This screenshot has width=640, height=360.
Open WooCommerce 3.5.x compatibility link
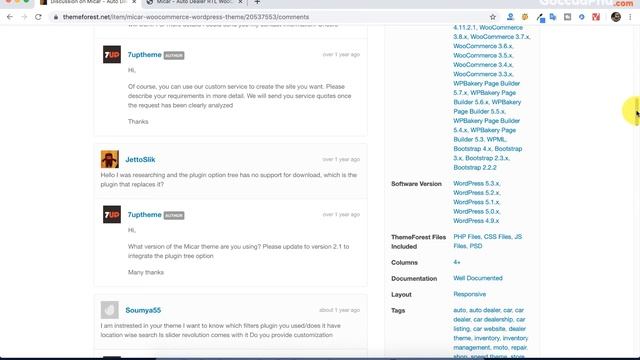483,56
